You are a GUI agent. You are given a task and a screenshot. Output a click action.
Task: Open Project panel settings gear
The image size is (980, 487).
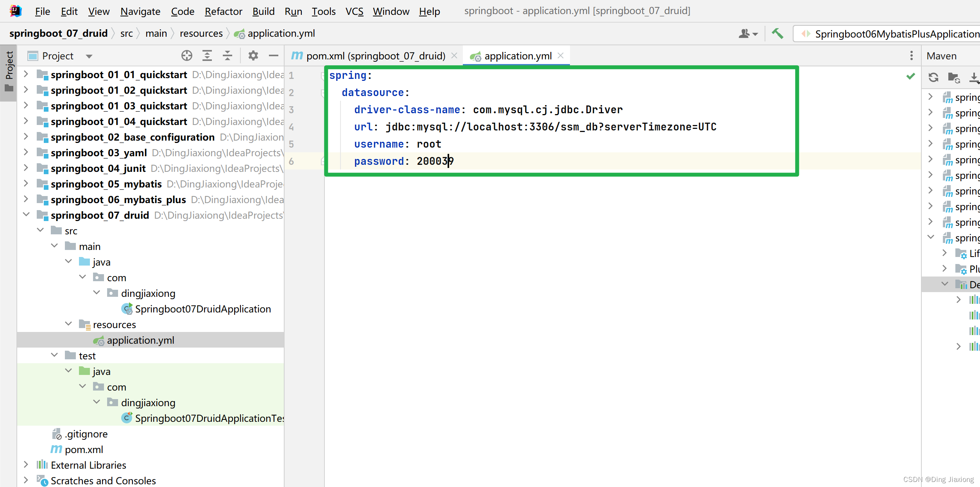click(253, 56)
